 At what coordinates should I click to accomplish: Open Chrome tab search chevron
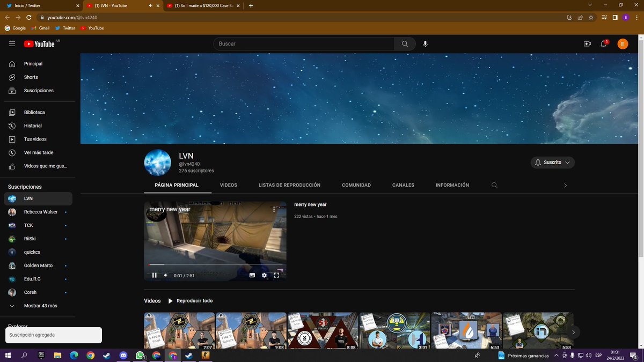click(x=590, y=5)
